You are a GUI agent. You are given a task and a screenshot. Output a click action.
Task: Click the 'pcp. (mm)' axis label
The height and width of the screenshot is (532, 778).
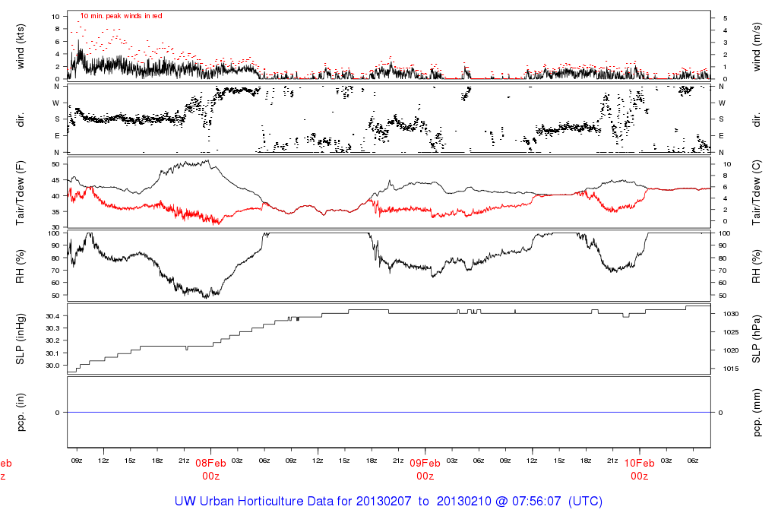click(756, 413)
